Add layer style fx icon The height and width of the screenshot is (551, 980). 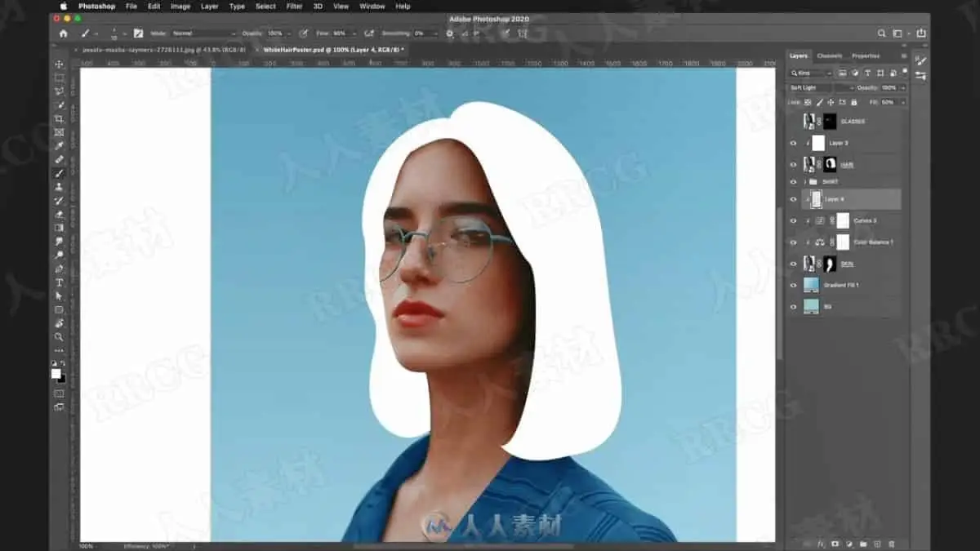[x=821, y=544]
